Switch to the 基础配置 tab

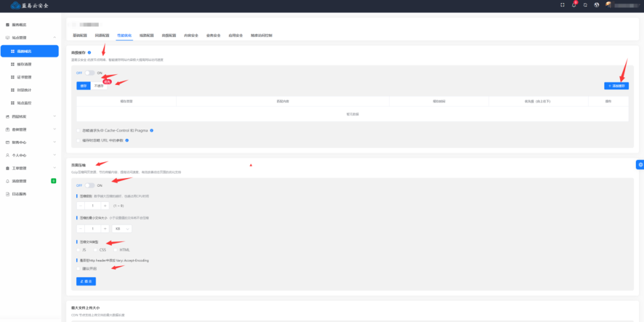click(x=80, y=36)
